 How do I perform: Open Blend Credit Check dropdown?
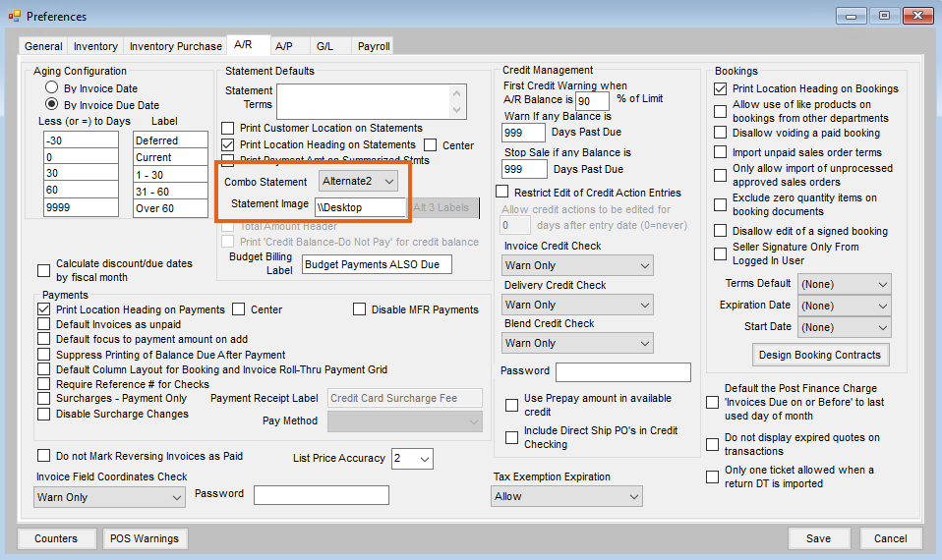[x=577, y=343]
